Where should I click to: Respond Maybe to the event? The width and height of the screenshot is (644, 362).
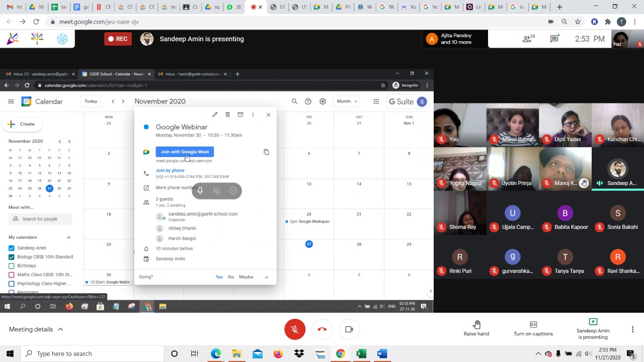(x=246, y=277)
